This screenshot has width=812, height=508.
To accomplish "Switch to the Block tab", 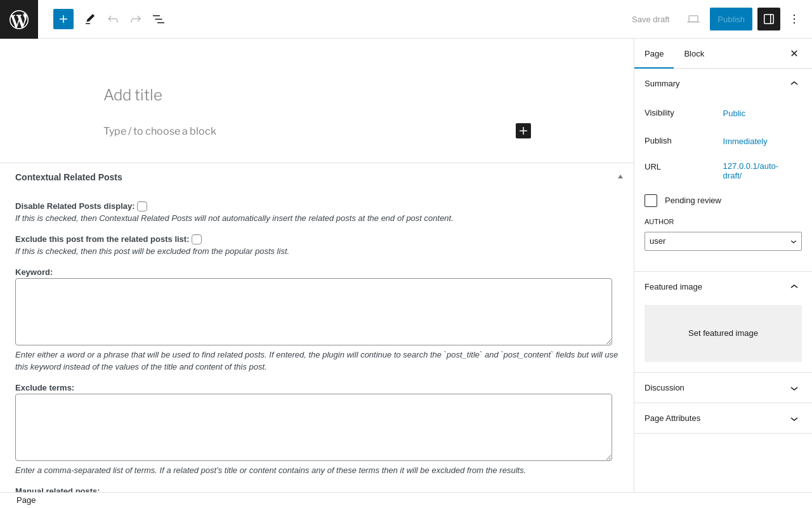I will point(694,54).
